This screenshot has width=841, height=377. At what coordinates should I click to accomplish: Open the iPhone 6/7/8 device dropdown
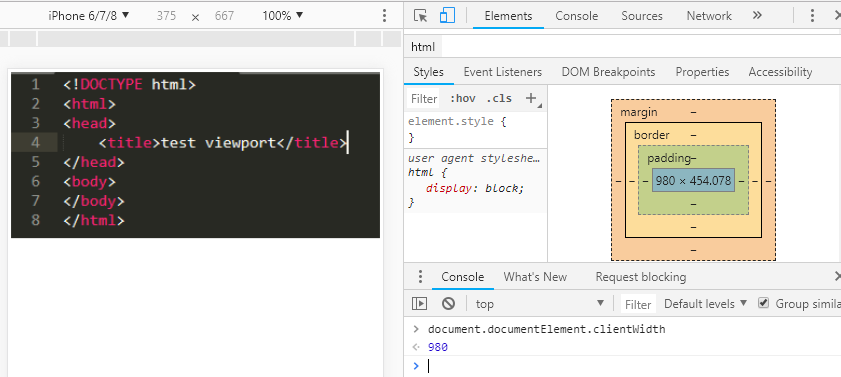click(89, 16)
